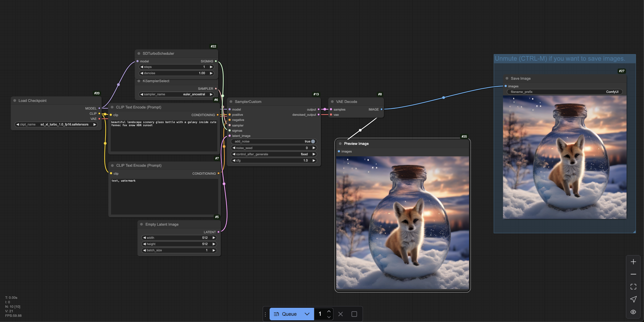Zoom in on the canvas with plus icon
The image size is (644, 322).
click(x=633, y=262)
